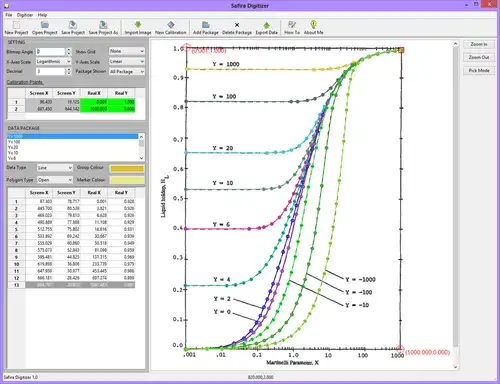Image resolution: width=500 pixels, height=384 pixels.
Task: Click the Group Colour swatch
Action: click(127, 168)
